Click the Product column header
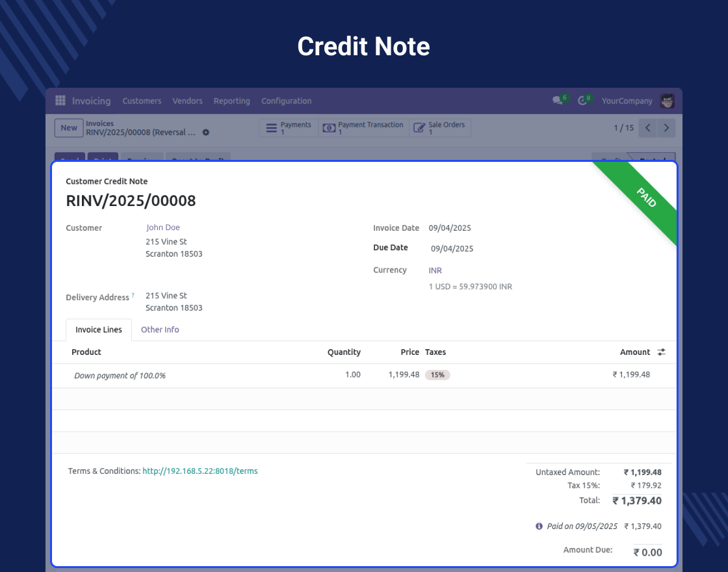 point(86,352)
